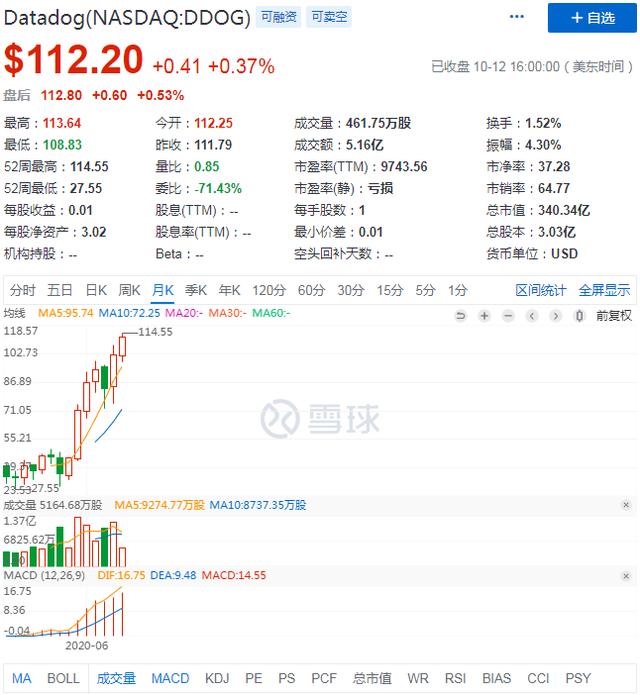Viewport: 640px width, 695px height.
Task: Click the MA5:9274.77万股 volume label
Action: 159,505
